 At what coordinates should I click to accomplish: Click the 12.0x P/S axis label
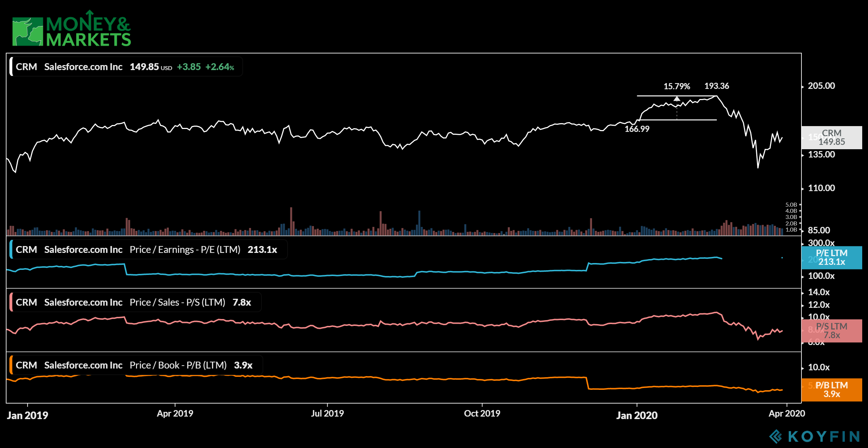pyautogui.click(x=819, y=305)
